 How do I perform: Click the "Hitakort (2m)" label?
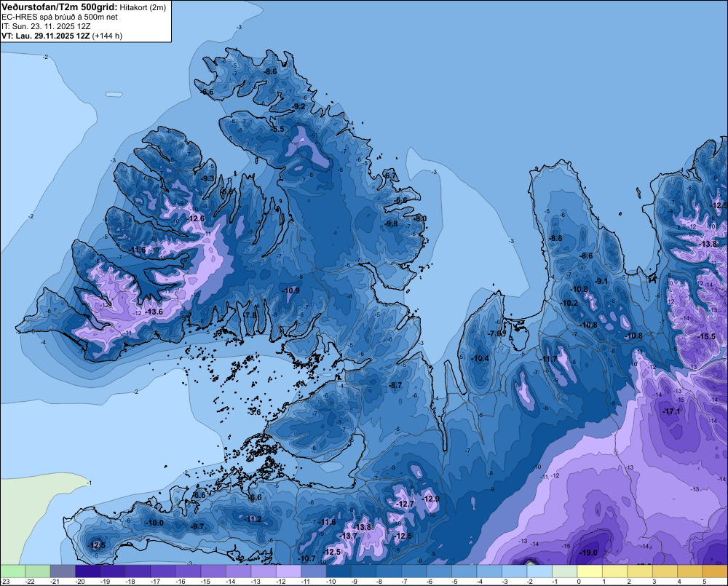(x=143, y=8)
